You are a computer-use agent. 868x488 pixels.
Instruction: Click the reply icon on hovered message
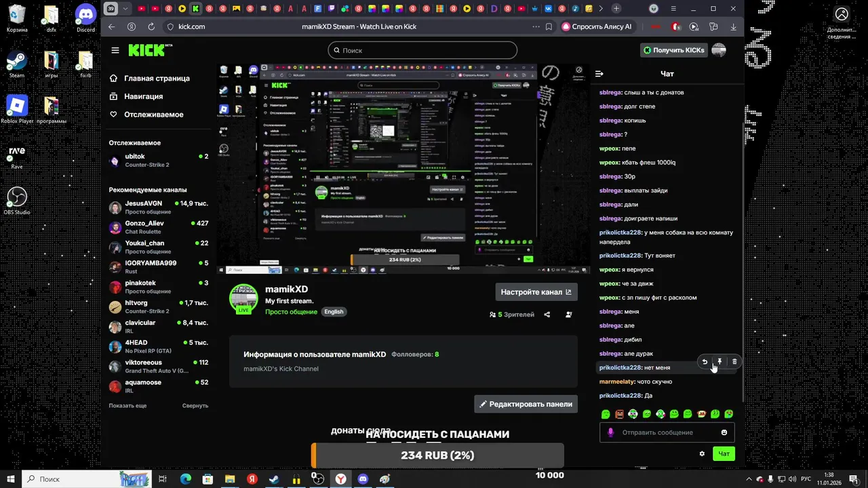(705, 362)
